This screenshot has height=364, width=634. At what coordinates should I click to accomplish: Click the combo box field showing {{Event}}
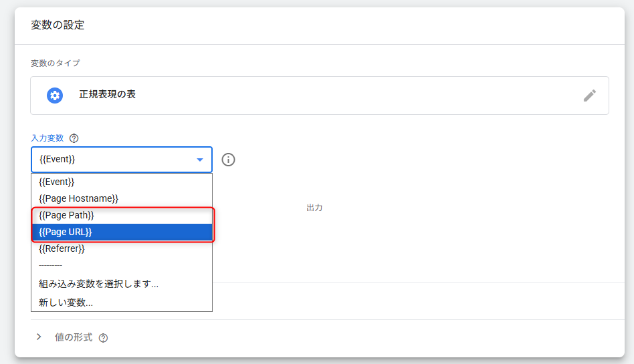(x=114, y=160)
